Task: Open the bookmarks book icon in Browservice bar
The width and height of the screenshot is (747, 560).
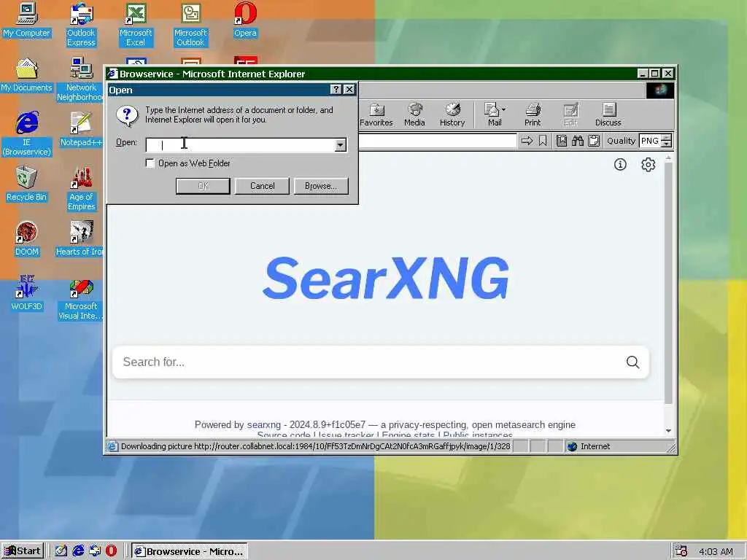Action: (562, 141)
